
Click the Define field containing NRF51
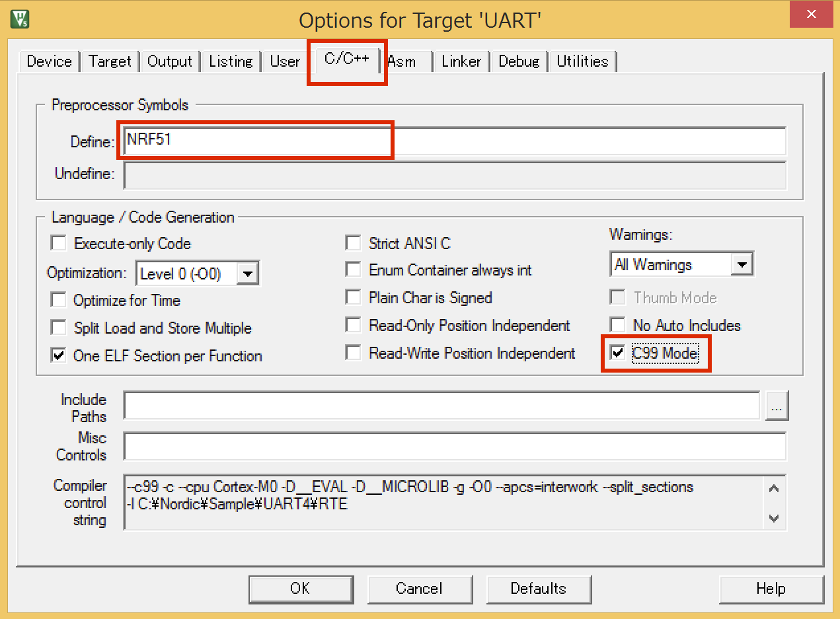(455, 141)
